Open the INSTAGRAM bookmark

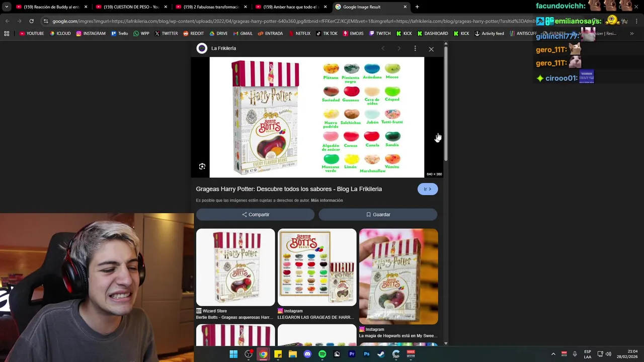point(91,33)
